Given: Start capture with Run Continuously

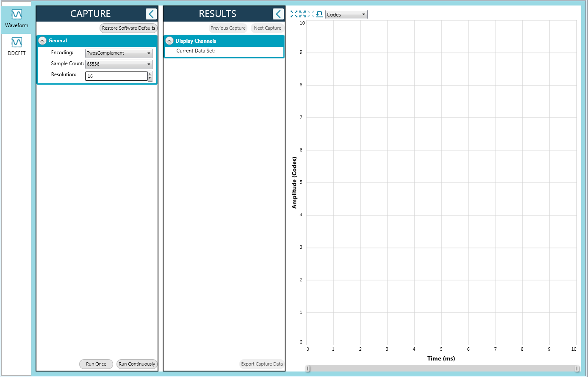Looking at the screenshot, I should [137, 364].
